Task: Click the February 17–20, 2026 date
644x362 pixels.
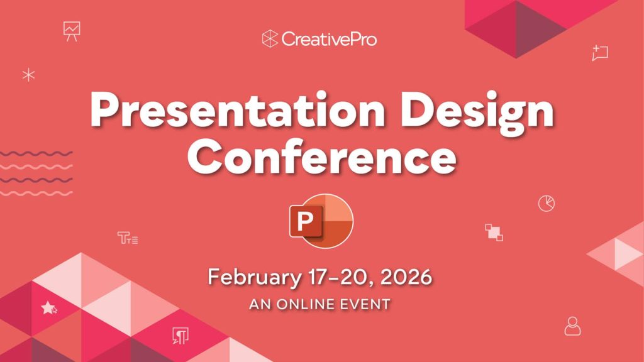Action: click(320, 277)
